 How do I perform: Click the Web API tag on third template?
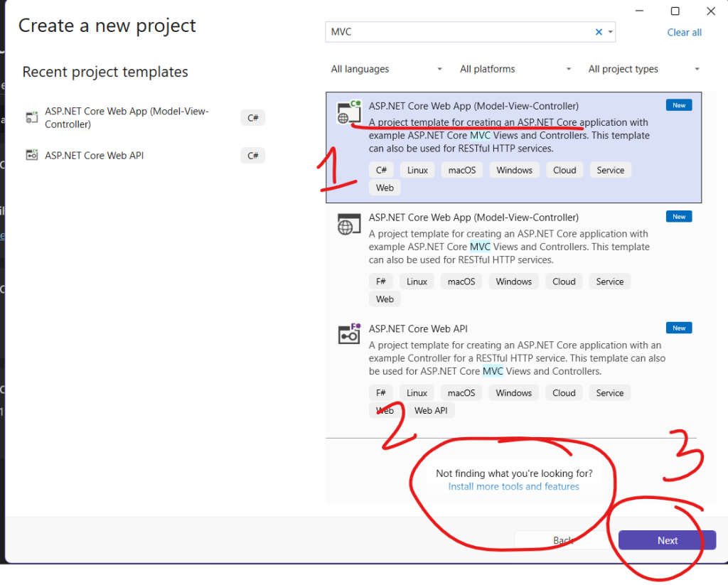click(432, 411)
